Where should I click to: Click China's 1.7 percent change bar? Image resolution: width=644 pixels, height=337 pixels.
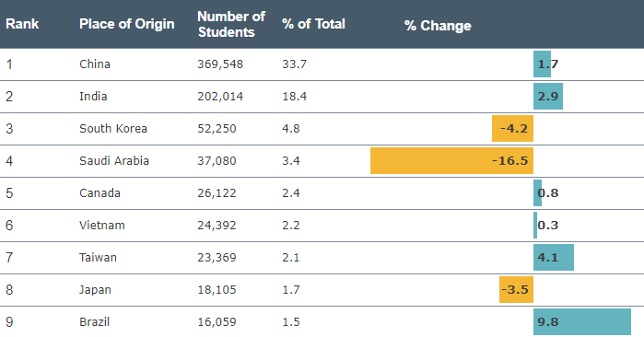pyautogui.click(x=542, y=64)
